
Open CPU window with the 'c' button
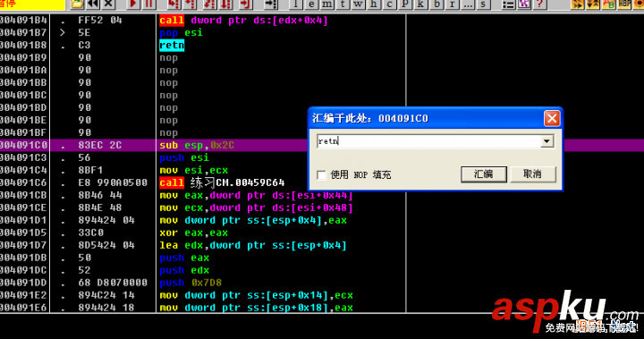coord(389,4)
